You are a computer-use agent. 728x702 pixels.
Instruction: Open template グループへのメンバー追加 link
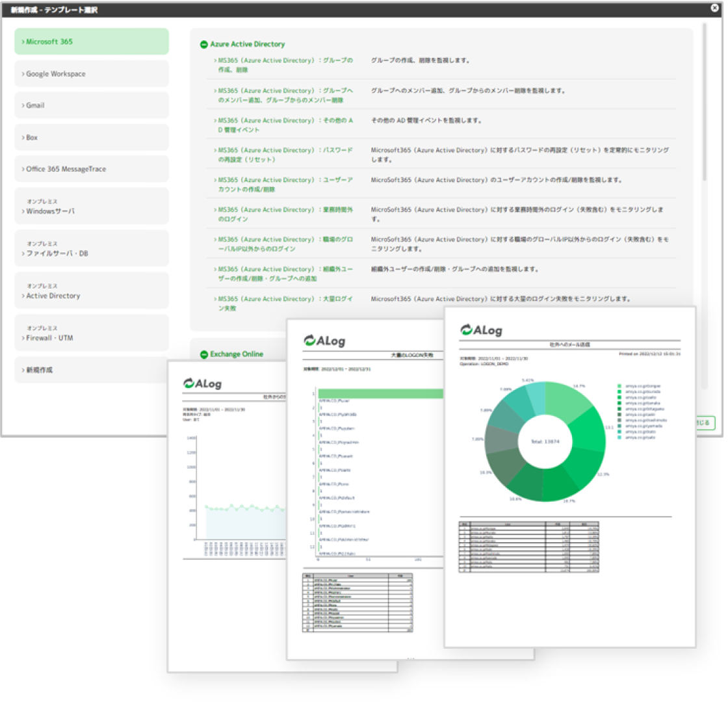coord(284,95)
